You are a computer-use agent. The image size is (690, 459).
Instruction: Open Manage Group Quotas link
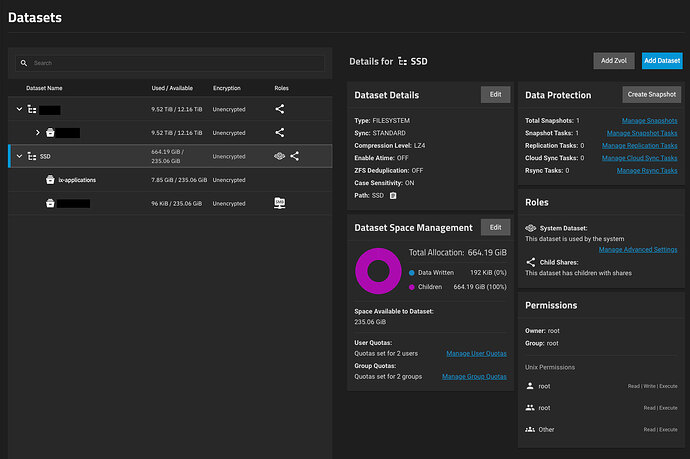click(x=474, y=377)
